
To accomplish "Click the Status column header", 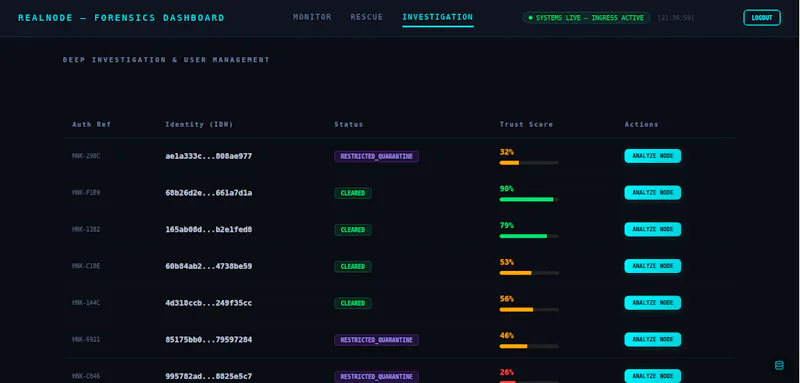I will (348, 124).
